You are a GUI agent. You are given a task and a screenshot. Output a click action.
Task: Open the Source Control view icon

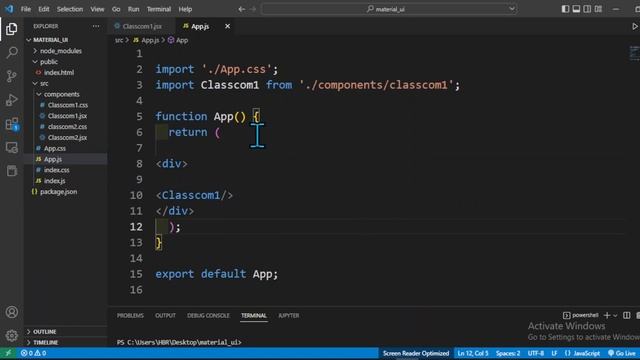click(11, 76)
